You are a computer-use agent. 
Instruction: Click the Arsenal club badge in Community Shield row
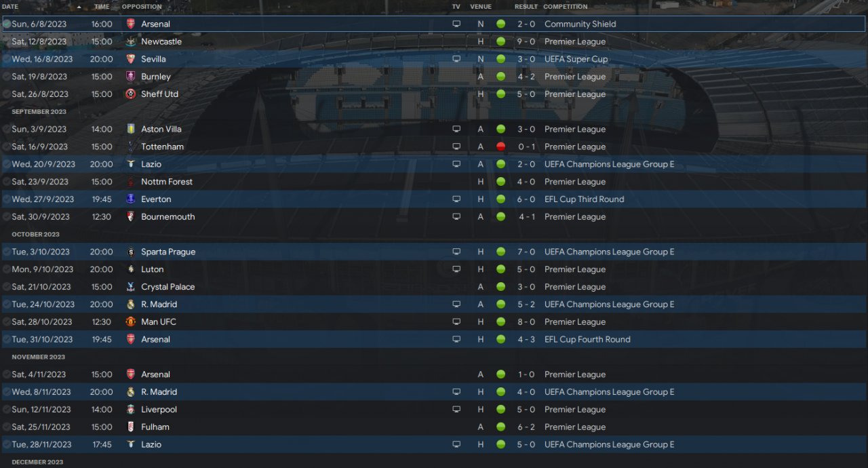pyautogui.click(x=131, y=24)
